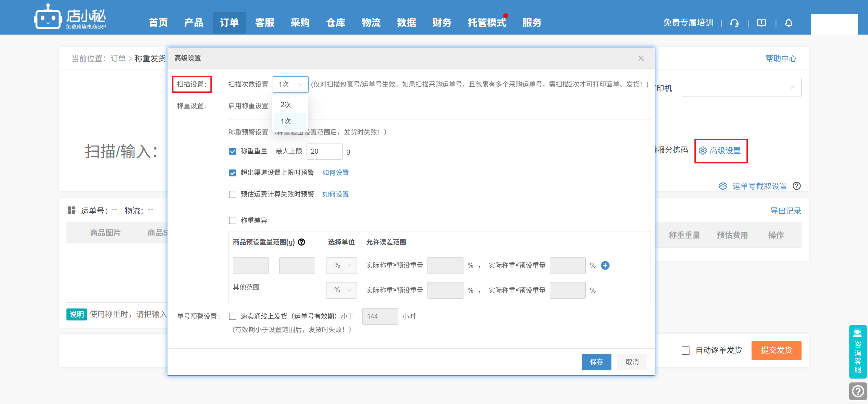
Task: Open the 其他范围 unit % dropdown
Action: [x=341, y=290]
